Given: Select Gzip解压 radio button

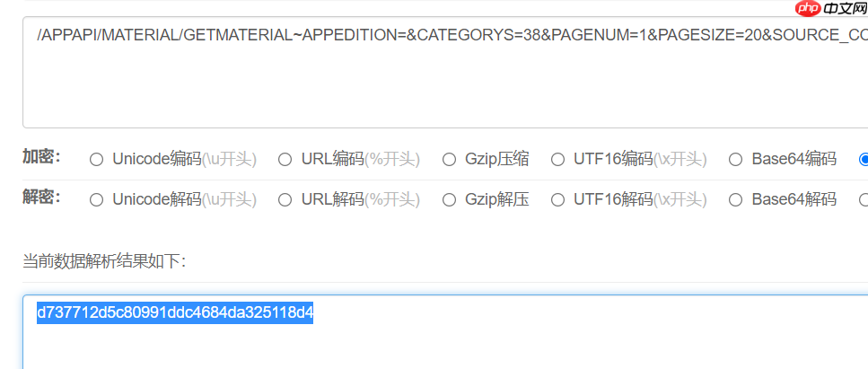Looking at the screenshot, I should coord(449,200).
